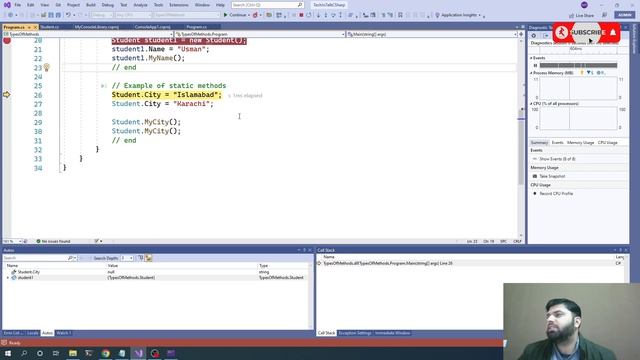Select the Student.City row in Autos
The height and width of the screenshot is (360, 640).
click(x=156, y=272)
